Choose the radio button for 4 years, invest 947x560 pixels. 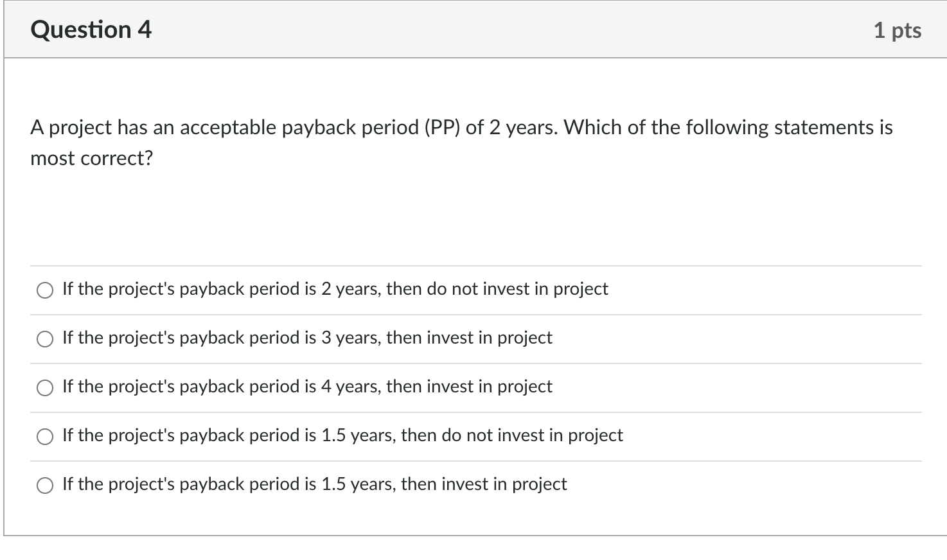[45, 389]
